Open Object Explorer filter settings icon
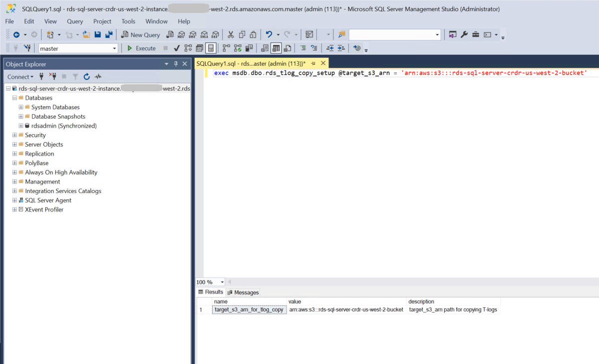This screenshot has height=364, width=599. point(75,77)
